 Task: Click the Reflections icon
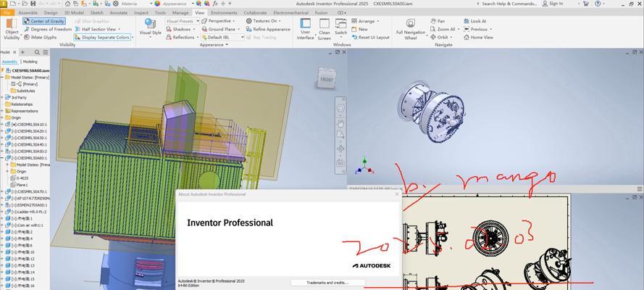[170, 38]
